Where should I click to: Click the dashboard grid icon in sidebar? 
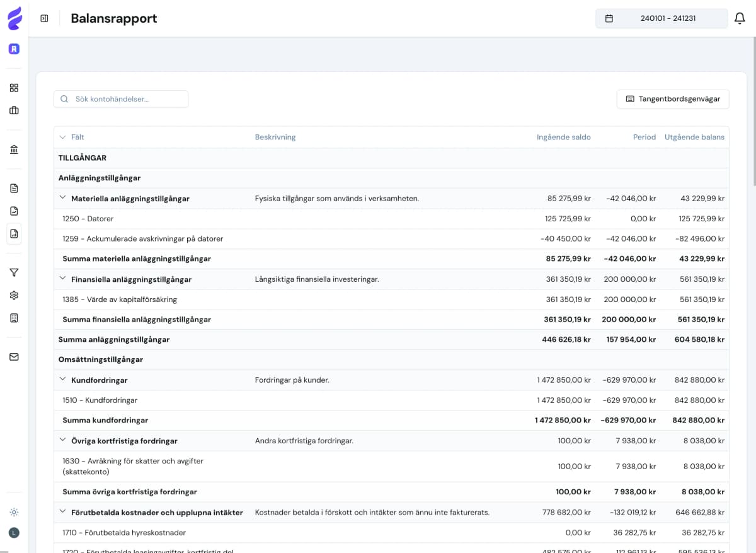click(14, 88)
